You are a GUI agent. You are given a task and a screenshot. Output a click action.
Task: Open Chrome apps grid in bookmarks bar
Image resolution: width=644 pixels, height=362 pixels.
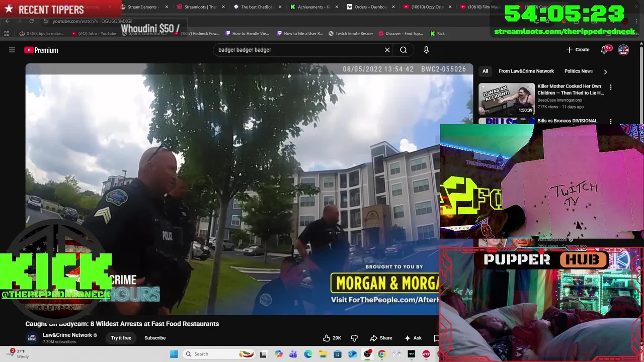pyautogui.click(x=7, y=33)
